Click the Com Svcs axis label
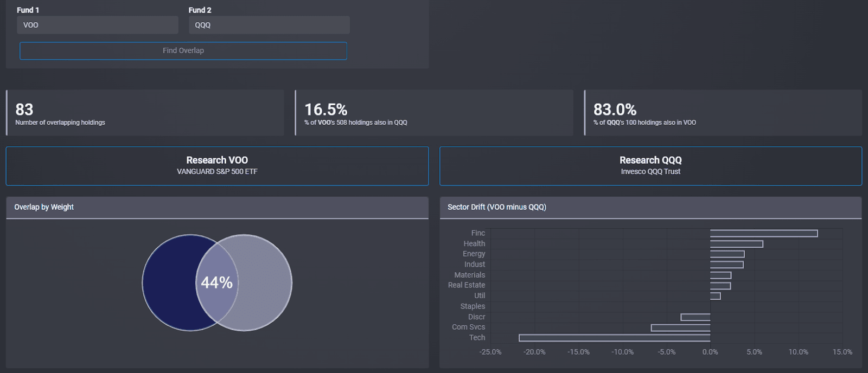 (469, 327)
